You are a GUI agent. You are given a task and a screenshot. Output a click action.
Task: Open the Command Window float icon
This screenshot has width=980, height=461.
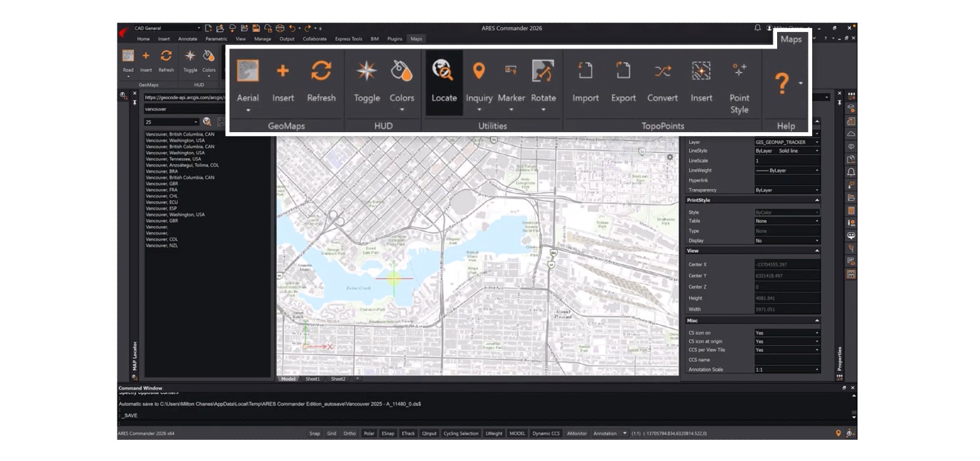point(844,388)
